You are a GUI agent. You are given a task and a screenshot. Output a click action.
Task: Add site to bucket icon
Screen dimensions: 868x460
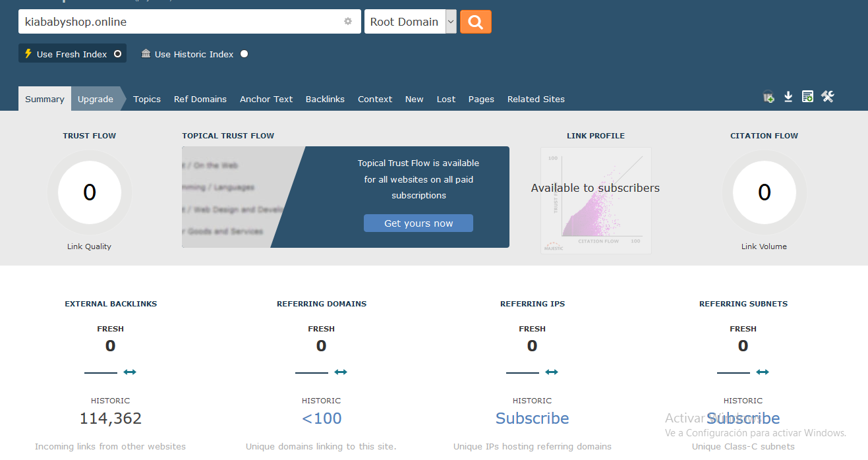(768, 97)
